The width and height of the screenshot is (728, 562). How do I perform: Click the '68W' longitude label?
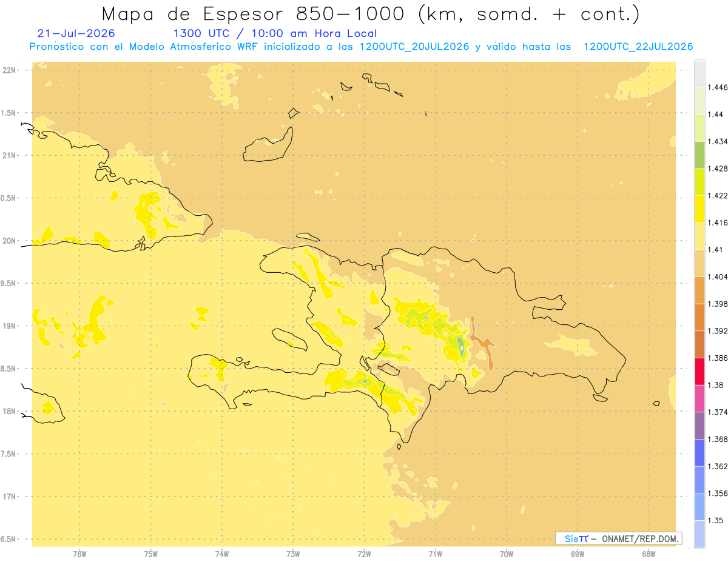pos(649,554)
